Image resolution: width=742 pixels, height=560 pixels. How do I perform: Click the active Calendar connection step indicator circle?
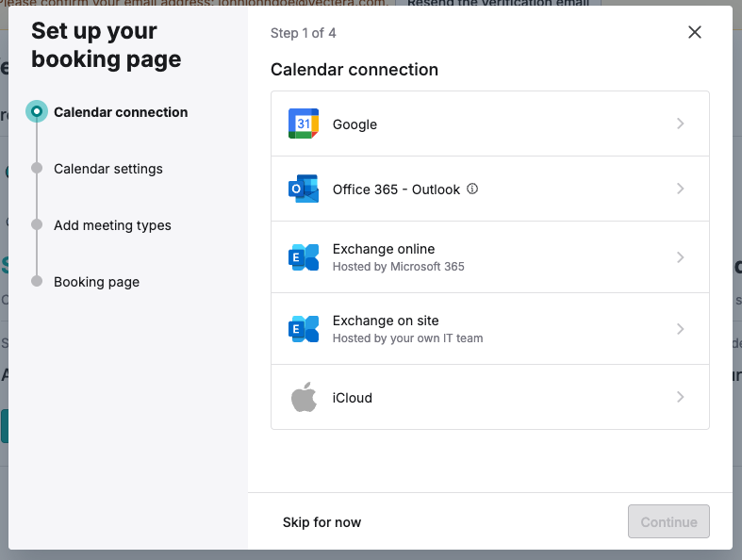tap(37, 111)
